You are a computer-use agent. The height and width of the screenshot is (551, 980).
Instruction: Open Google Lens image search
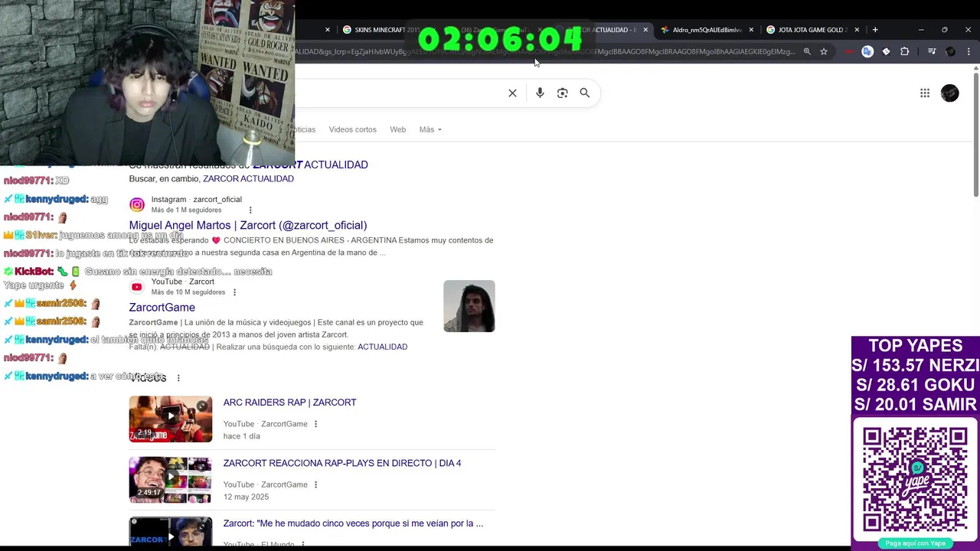click(562, 93)
